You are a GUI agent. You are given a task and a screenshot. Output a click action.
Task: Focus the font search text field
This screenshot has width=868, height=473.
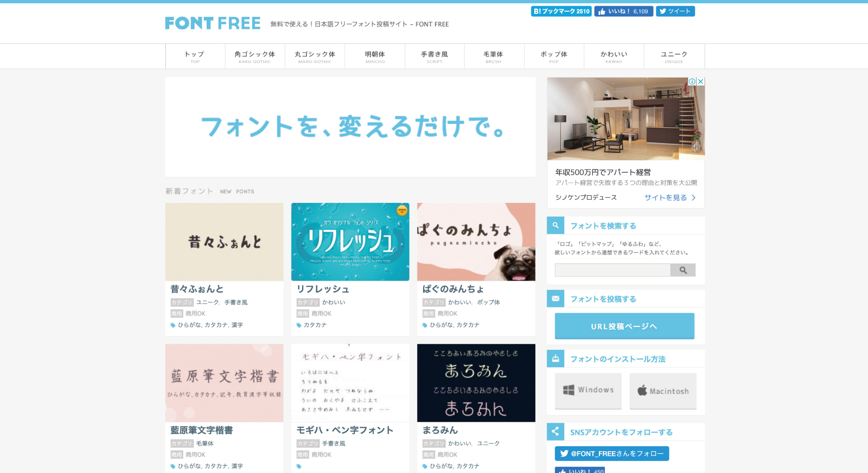coord(612,270)
